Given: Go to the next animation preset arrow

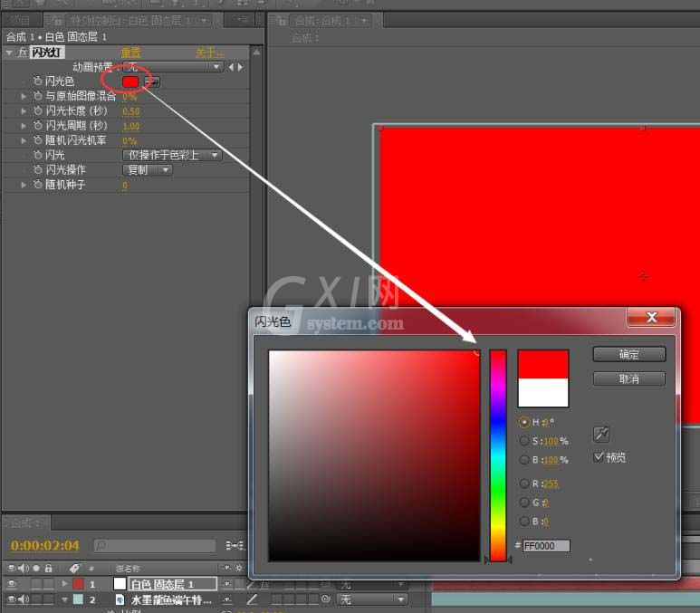Looking at the screenshot, I should pos(241,67).
